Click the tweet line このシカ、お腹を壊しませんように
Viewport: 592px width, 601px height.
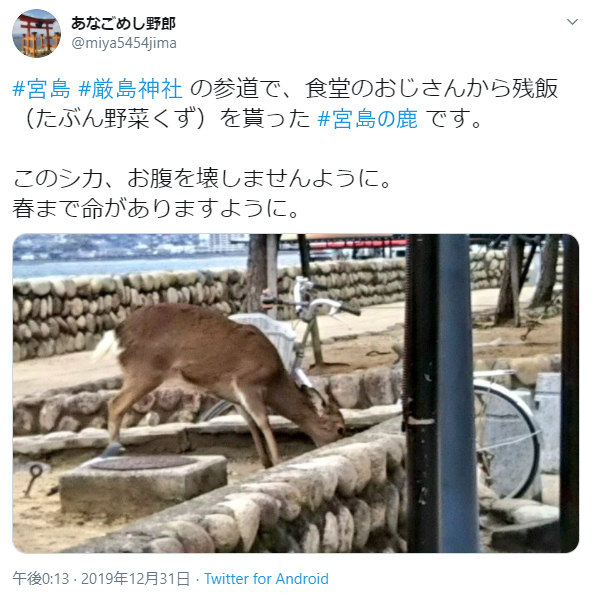pos(202,179)
